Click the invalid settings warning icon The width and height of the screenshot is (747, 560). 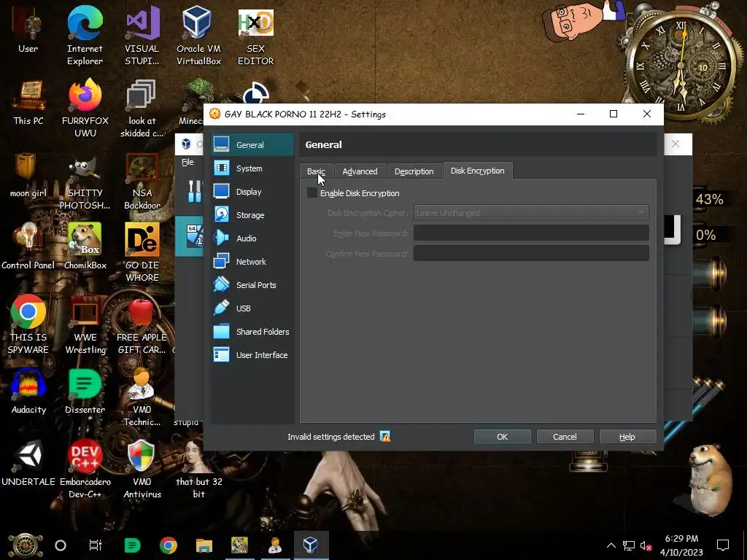click(x=385, y=436)
